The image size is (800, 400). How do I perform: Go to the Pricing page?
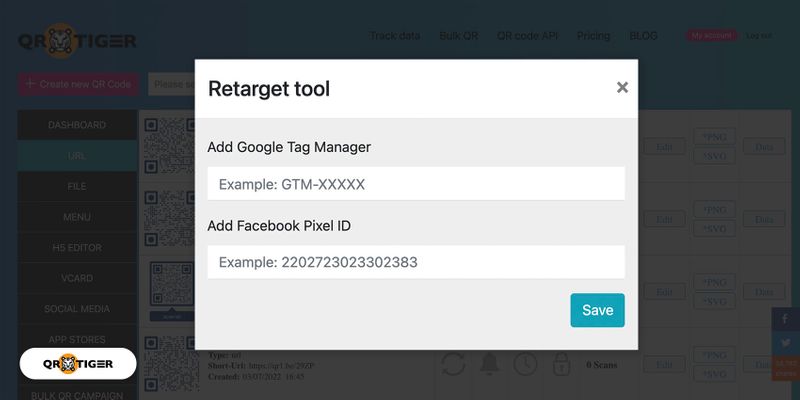[593, 36]
